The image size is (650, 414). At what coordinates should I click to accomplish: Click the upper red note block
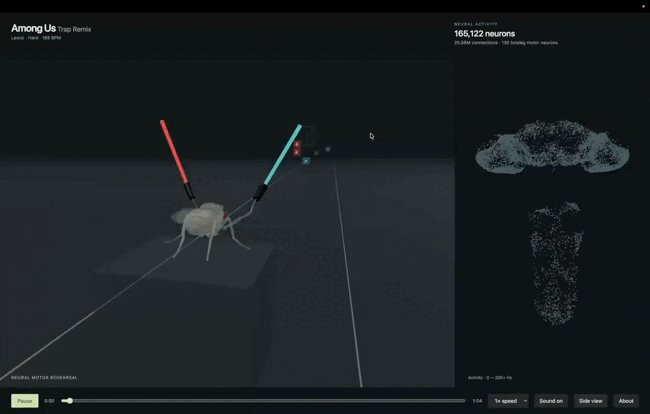click(297, 144)
